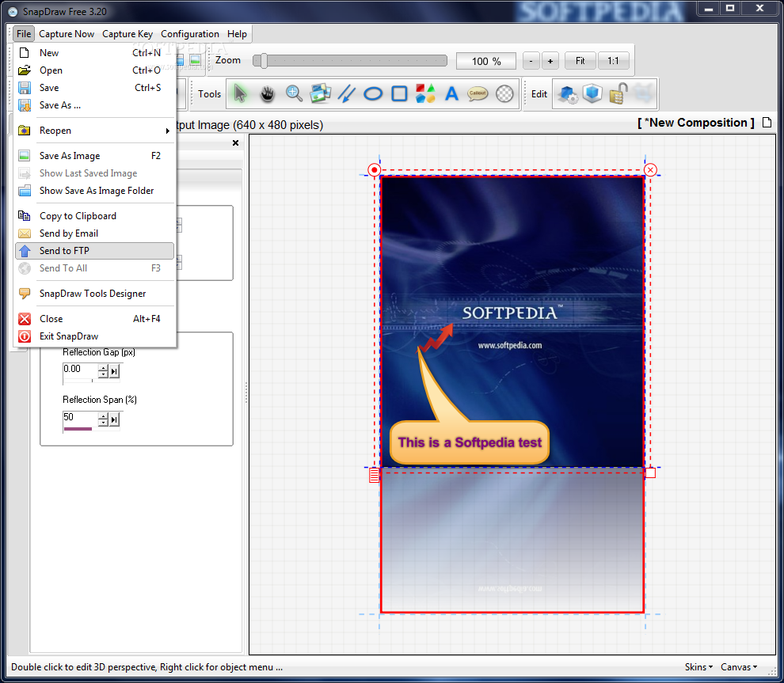Select the checkered transparency tool
The width and height of the screenshot is (784, 683).
pyautogui.click(x=504, y=93)
